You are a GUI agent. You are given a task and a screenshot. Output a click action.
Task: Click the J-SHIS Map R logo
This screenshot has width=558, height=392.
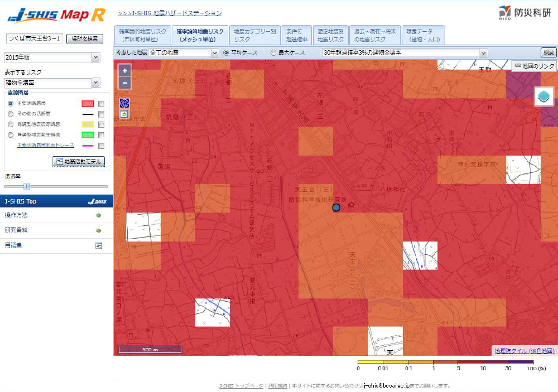coord(56,16)
